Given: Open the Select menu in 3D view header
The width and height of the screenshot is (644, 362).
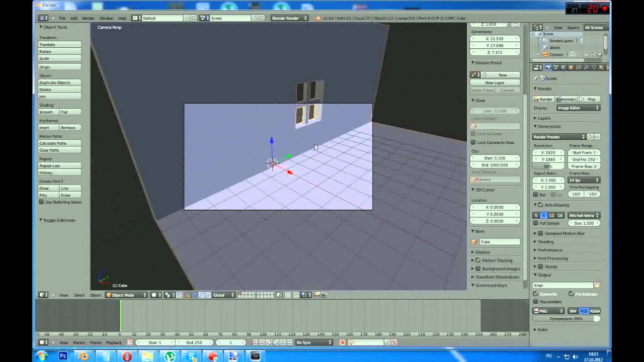Looking at the screenshot, I should tap(79, 295).
